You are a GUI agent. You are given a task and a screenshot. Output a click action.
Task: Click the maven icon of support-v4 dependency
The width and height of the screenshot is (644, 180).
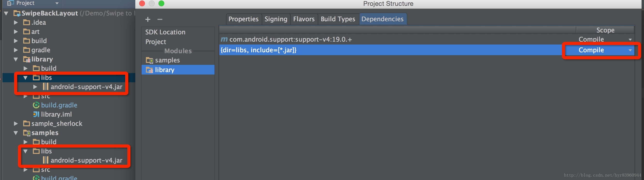[x=224, y=39]
